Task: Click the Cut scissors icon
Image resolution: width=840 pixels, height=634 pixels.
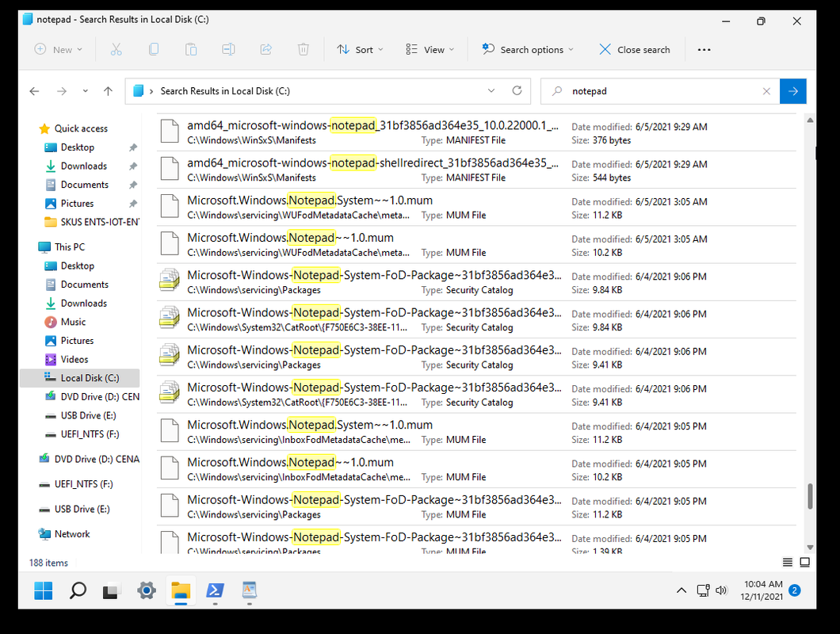Action: pyautogui.click(x=116, y=49)
